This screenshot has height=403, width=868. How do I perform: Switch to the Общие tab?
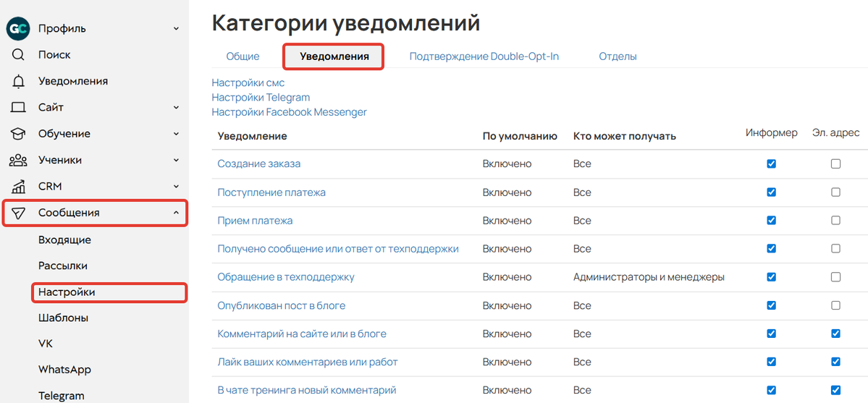243,56
